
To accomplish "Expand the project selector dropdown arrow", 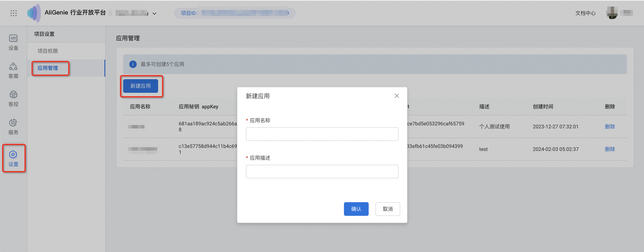I will click(155, 13).
